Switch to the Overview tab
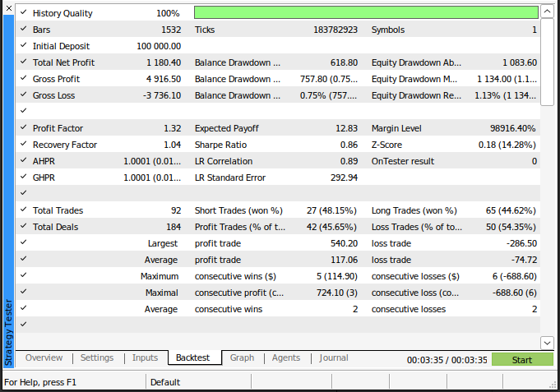This screenshot has width=560, height=392. [44, 357]
